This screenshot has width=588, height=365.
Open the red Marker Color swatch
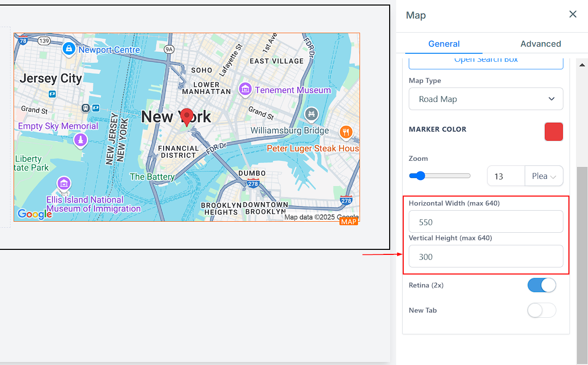[x=553, y=132]
